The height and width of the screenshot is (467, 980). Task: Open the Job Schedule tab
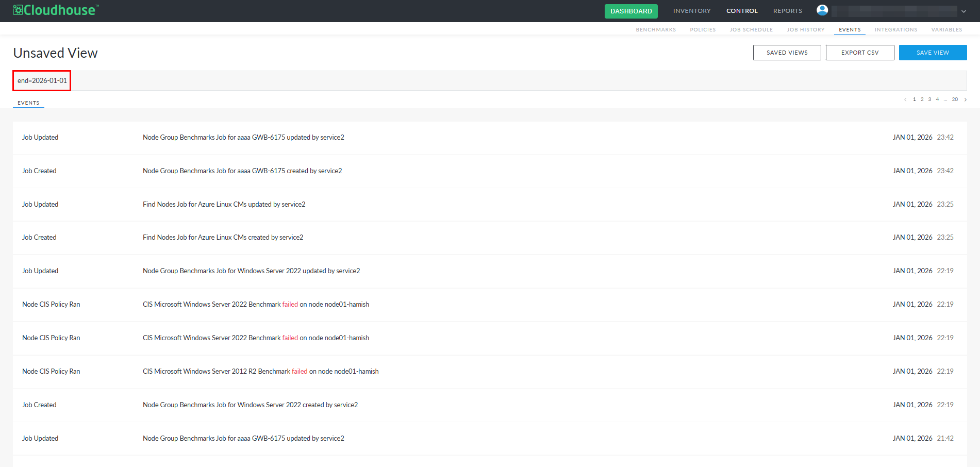click(751, 30)
